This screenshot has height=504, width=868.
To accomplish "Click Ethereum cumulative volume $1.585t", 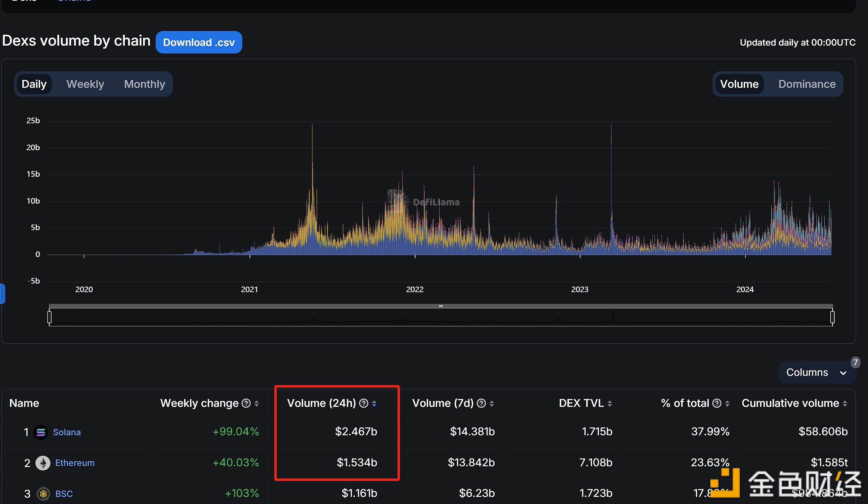I will tap(829, 463).
